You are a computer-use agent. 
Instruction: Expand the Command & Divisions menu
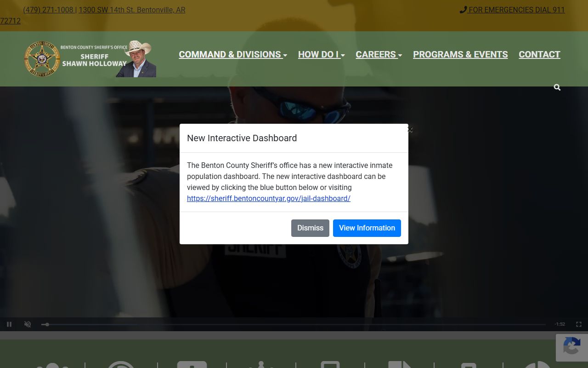click(x=232, y=54)
